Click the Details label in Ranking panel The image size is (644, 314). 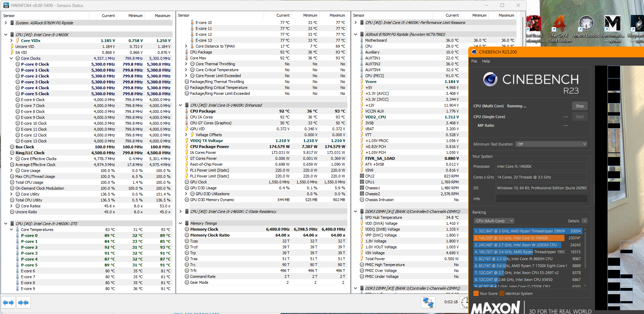click(x=573, y=221)
